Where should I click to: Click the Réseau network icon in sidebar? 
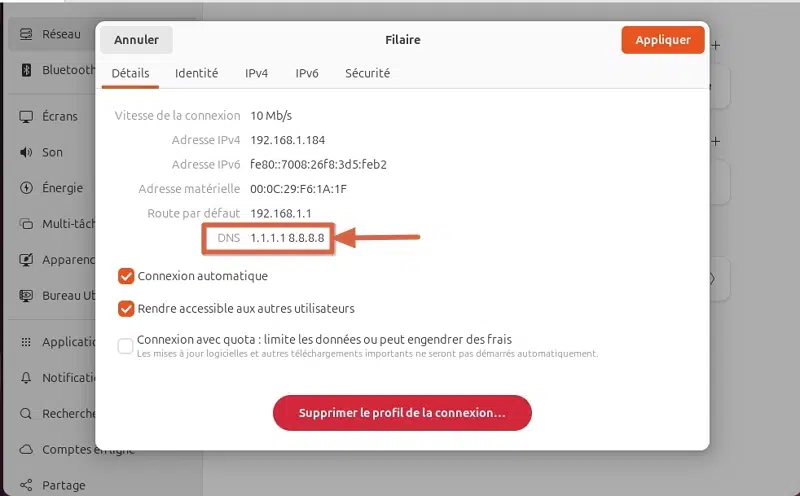26,34
